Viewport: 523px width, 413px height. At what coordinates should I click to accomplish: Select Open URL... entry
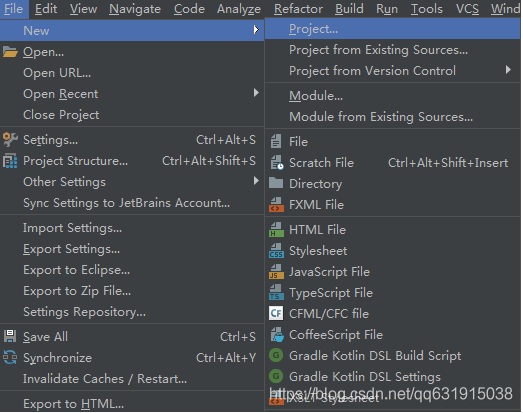pyautogui.click(x=132, y=73)
